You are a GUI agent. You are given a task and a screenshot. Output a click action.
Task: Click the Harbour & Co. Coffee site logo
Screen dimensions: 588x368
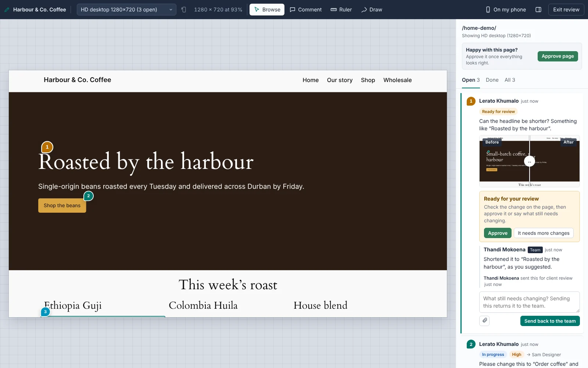tap(78, 80)
